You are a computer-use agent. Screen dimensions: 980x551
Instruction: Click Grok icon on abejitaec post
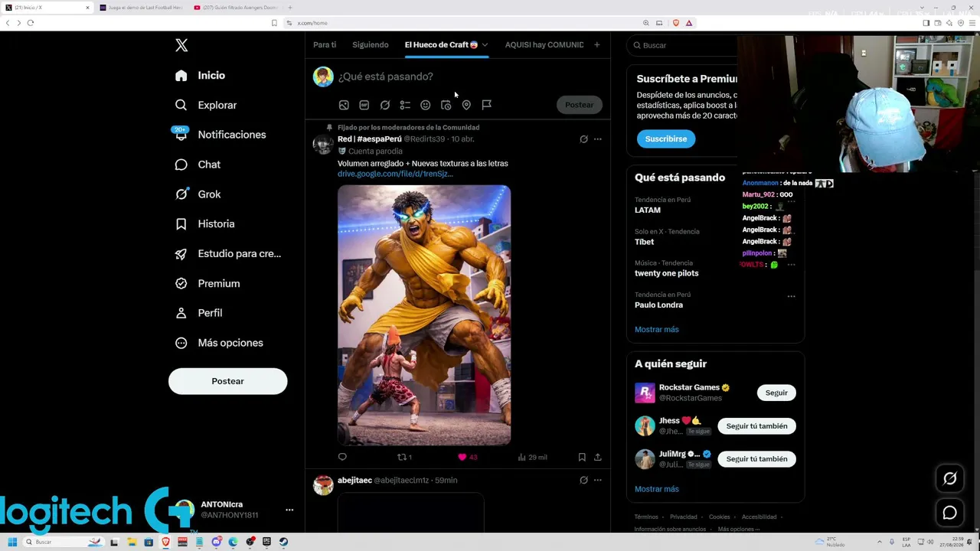pos(583,481)
